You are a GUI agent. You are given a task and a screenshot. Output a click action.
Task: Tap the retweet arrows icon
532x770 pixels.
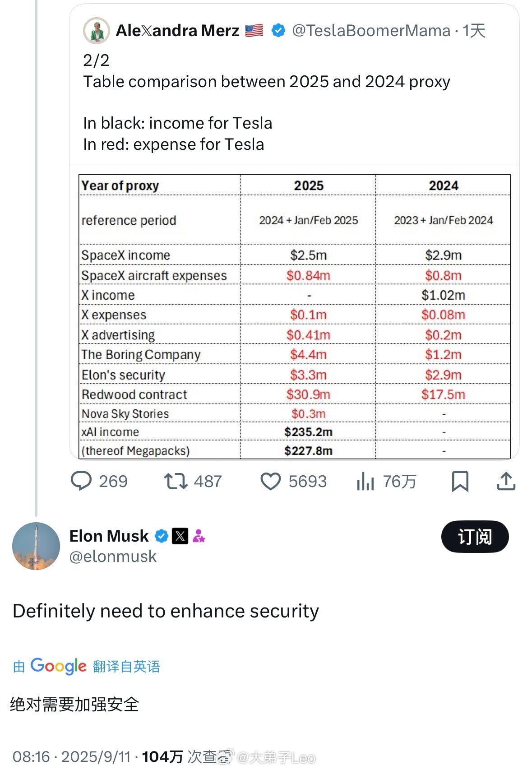coord(176,481)
